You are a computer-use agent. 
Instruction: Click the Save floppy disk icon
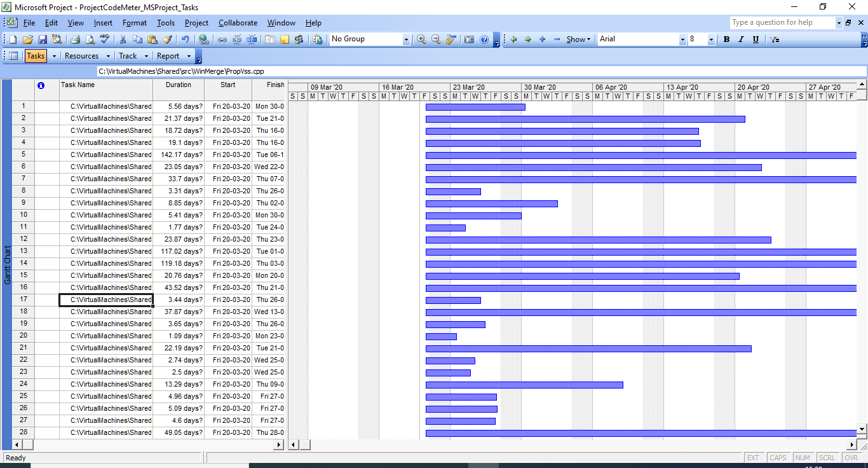point(43,39)
